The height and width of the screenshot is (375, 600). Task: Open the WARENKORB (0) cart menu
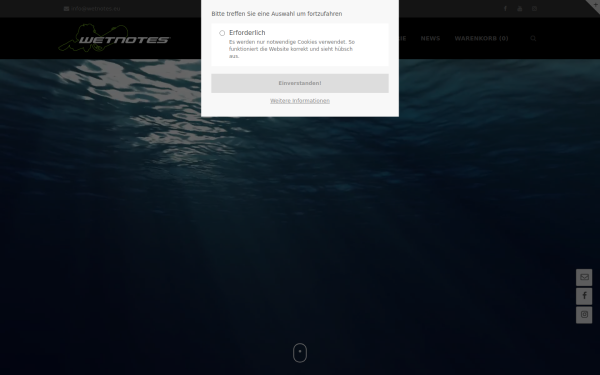pos(481,38)
